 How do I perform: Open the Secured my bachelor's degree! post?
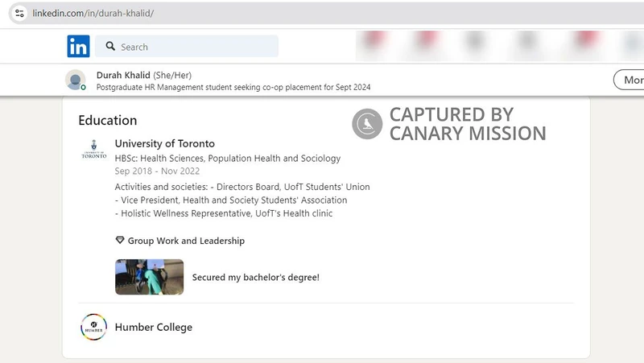[x=255, y=277]
